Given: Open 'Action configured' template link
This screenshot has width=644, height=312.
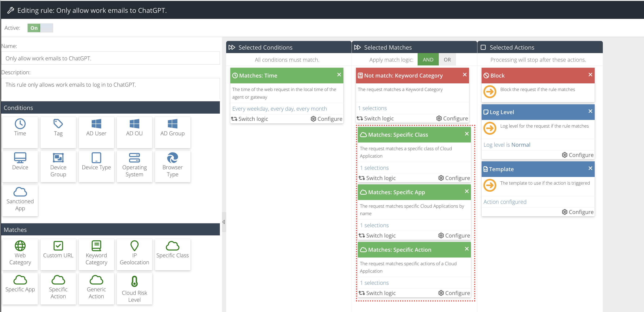Looking at the screenshot, I should pos(505,202).
